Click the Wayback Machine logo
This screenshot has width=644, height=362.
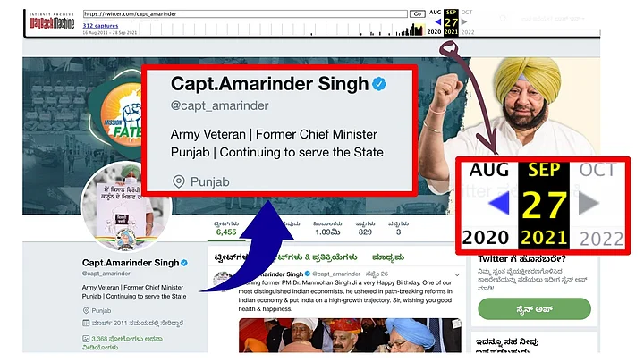point(52,21)
